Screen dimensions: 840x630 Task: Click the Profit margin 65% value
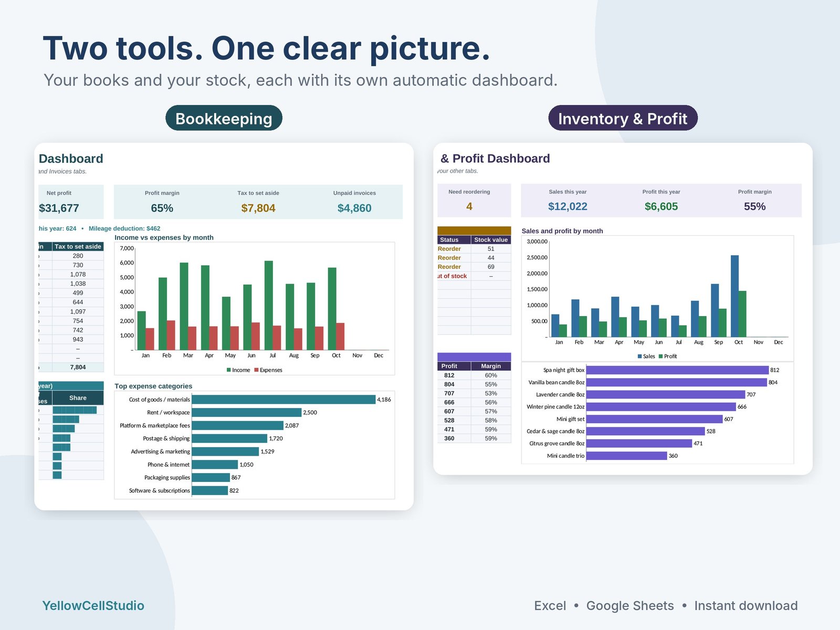[x=162, y=208]
